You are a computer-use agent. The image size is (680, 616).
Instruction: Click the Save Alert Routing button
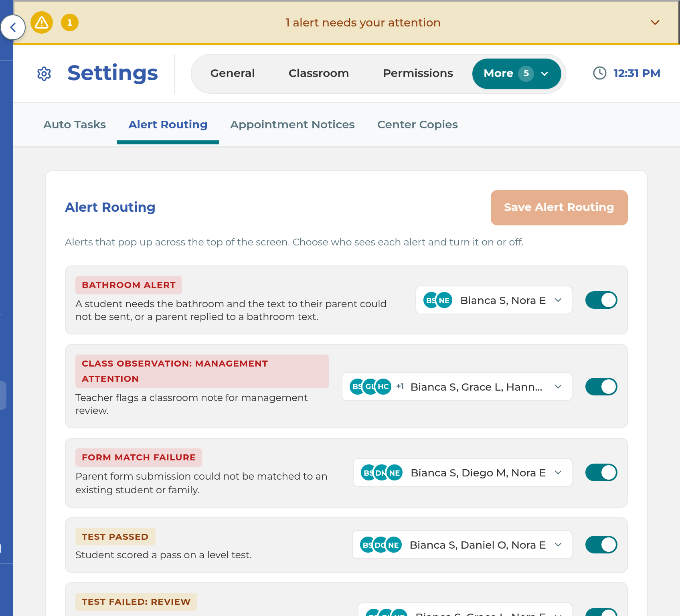(x=559, y=207)
